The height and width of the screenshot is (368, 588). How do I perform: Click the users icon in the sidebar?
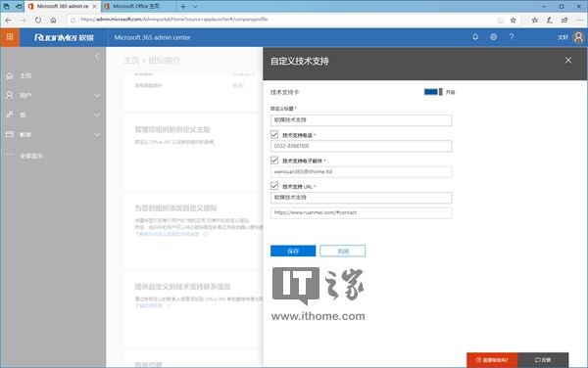[10, 96]
